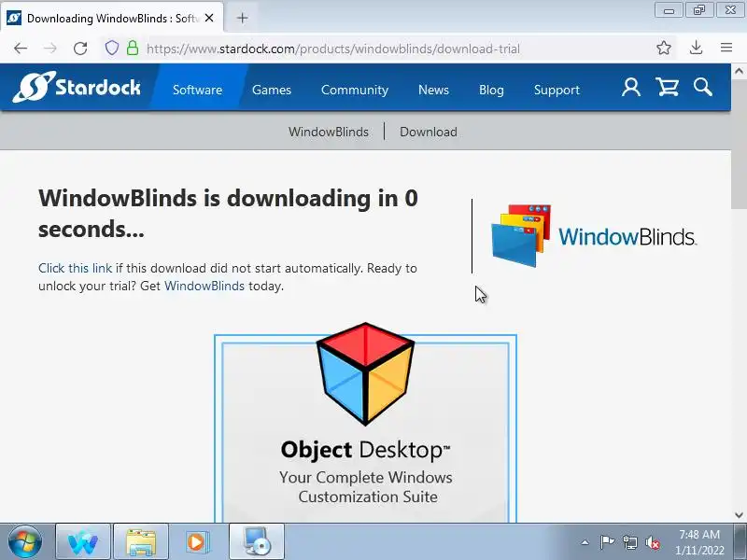The height and width of the screenshot is (560, 747).
Task: Click the 'Click this link' download link
Action: coord(75,268)
